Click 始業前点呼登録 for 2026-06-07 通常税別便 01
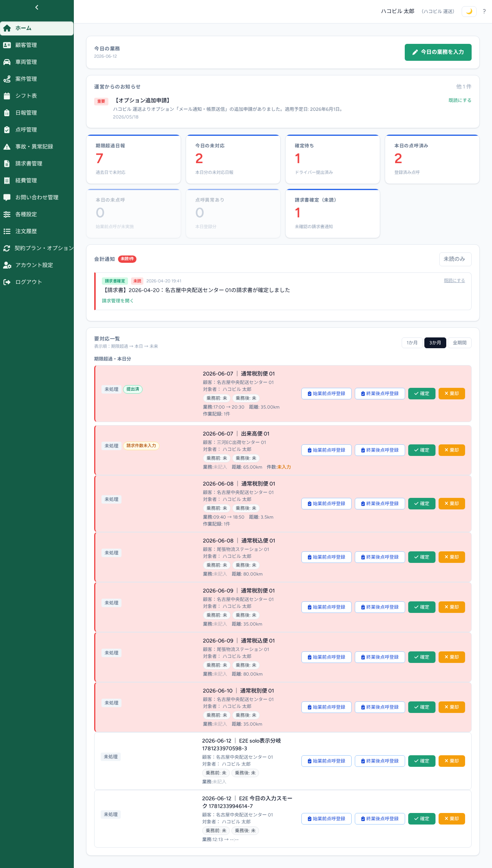 pos(326,394)
